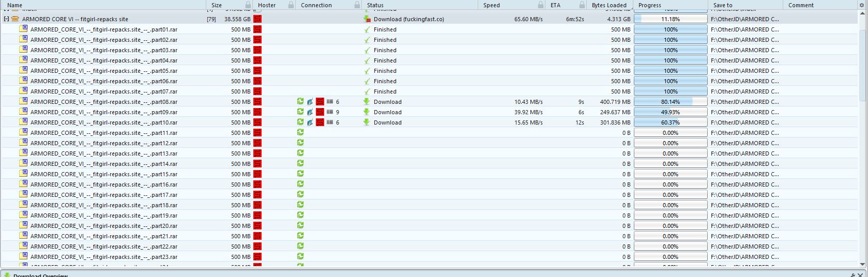Click the green resumable icon for part11.rar
The image size is (868, 277).
point(300,132)
